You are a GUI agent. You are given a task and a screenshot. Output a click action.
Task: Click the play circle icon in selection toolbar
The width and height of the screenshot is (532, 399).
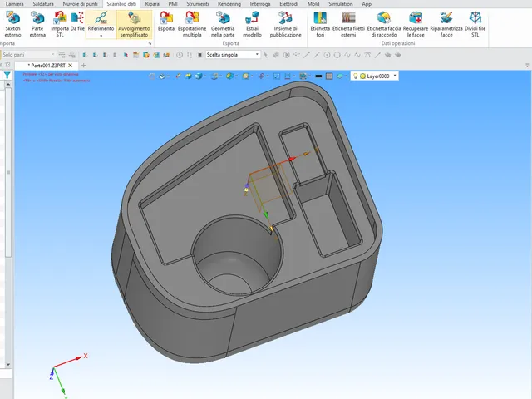pos(286,55)
